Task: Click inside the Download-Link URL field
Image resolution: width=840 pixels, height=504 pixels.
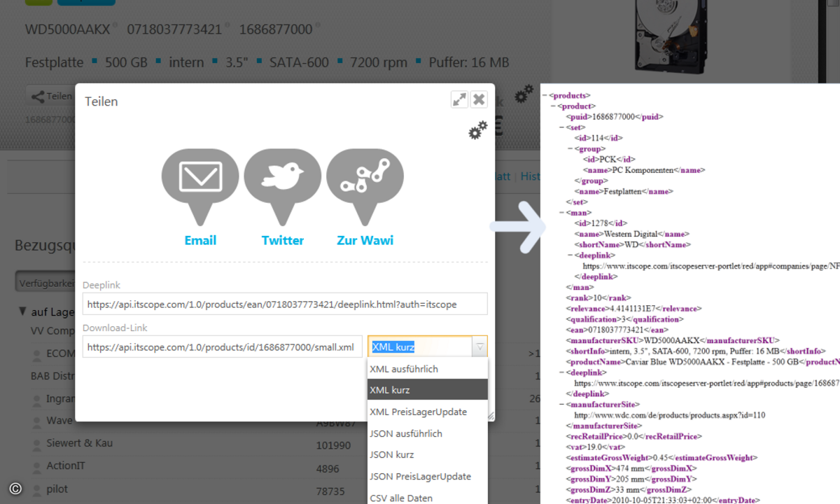Action: 223,346
